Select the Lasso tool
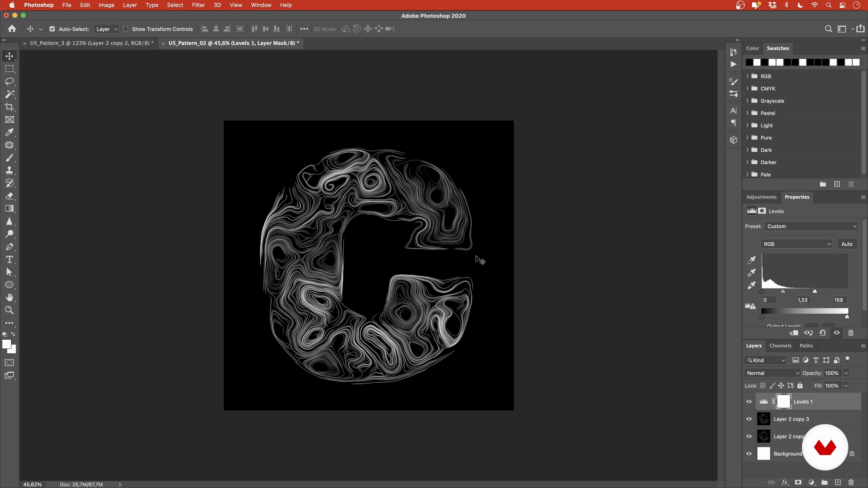 [9, 82]
